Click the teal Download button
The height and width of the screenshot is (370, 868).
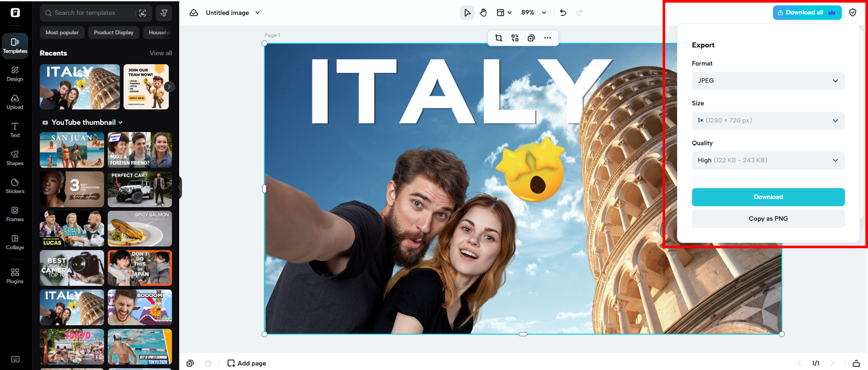pyautogui.click(x=768, y=197)
